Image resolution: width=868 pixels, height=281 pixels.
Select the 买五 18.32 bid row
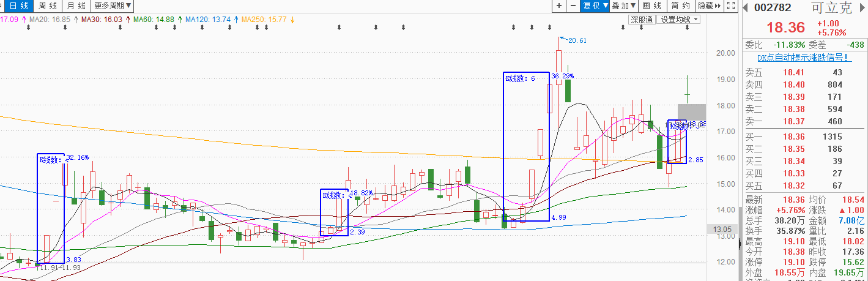(803, 185)
